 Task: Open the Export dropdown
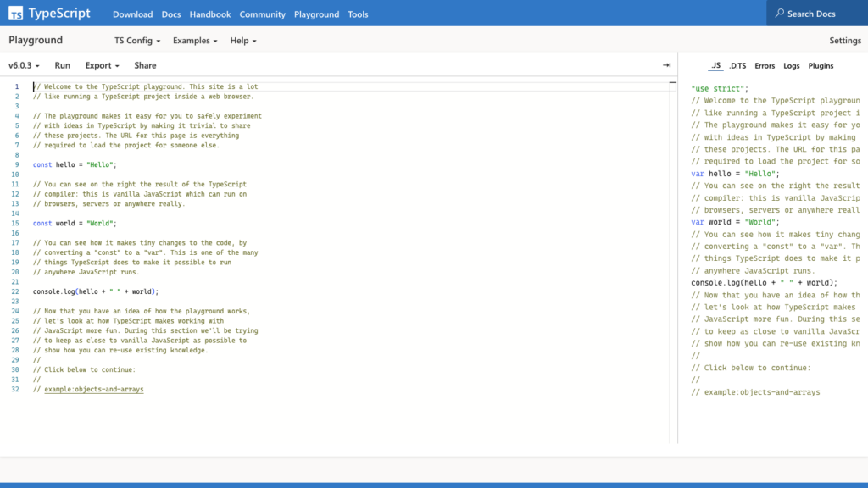tap(102, 65)
